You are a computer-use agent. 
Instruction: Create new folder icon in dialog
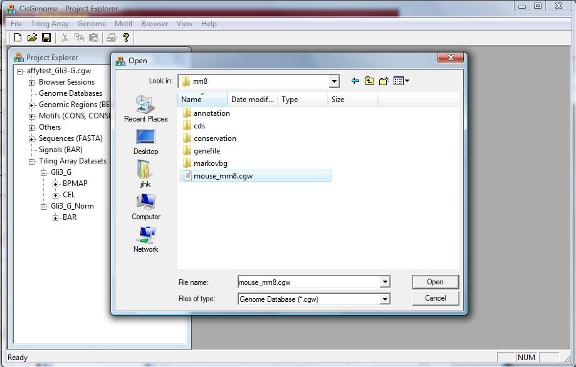383,81
